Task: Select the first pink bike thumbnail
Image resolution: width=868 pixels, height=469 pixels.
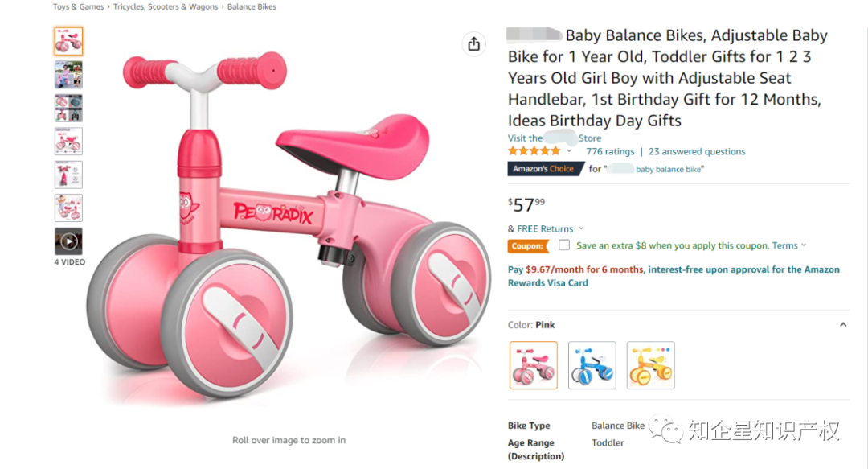Action: [68, 41]
